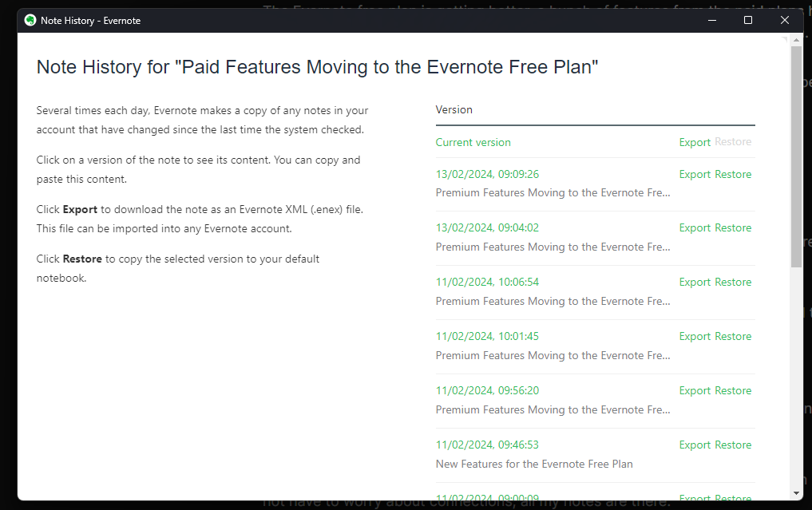The image size is (812, 510).
Task: Click the Evernote logo in the title bar
Action: point(30,19)
